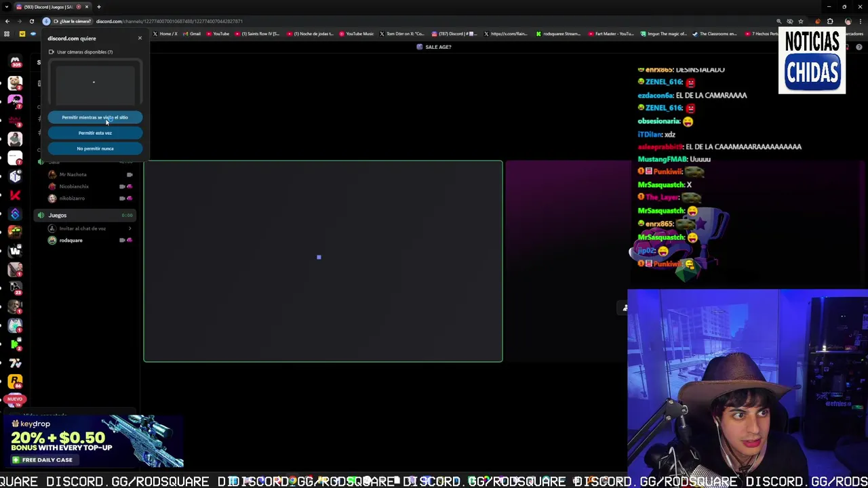868x488 pixels.
Task: Select user Nicobianchix in voice channel
Action: tap(74, 186)
